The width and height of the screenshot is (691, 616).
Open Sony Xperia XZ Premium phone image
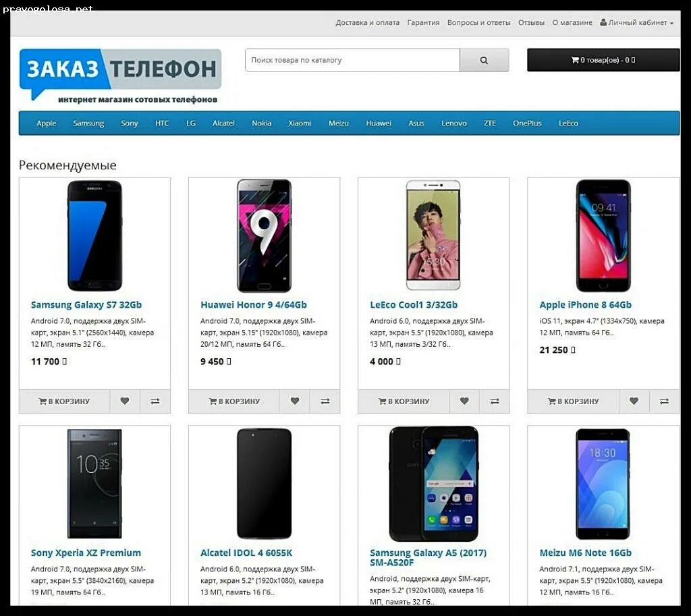pos(94,483)
